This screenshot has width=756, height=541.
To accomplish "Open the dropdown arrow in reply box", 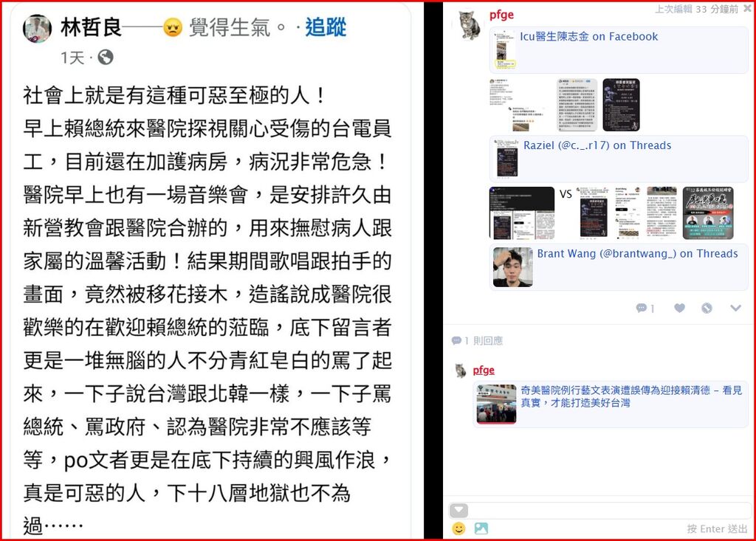I will (x=458, y=510).
